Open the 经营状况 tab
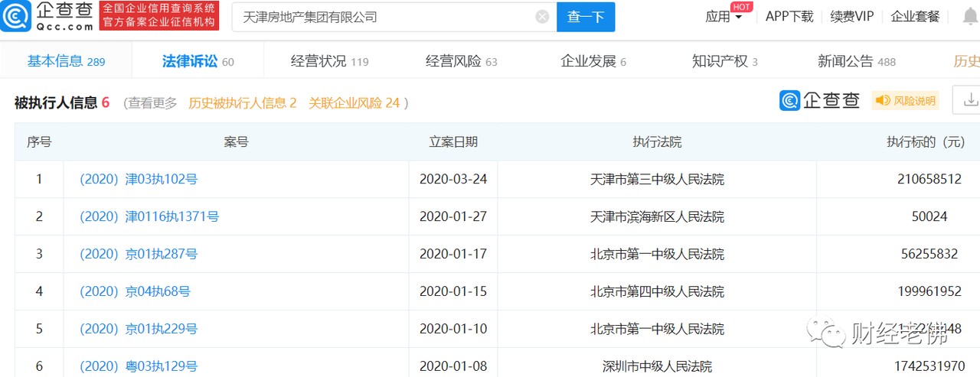 tap(330, 61)
